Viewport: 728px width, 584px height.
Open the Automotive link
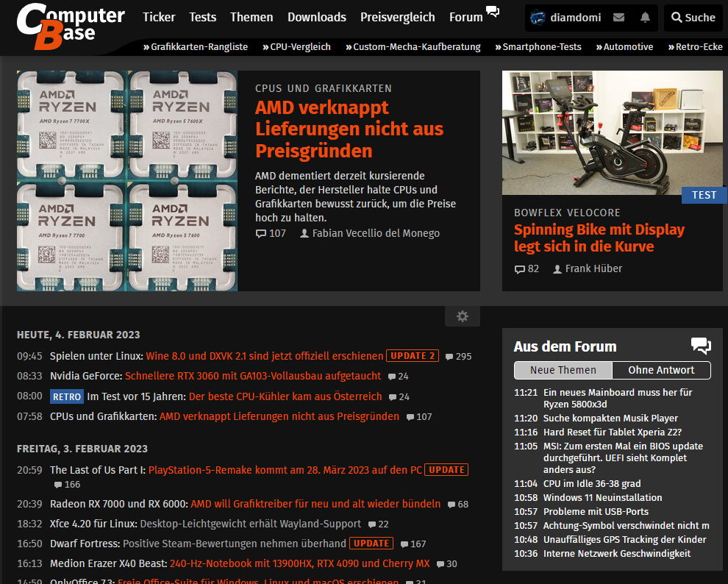click(x=624, y=47)
